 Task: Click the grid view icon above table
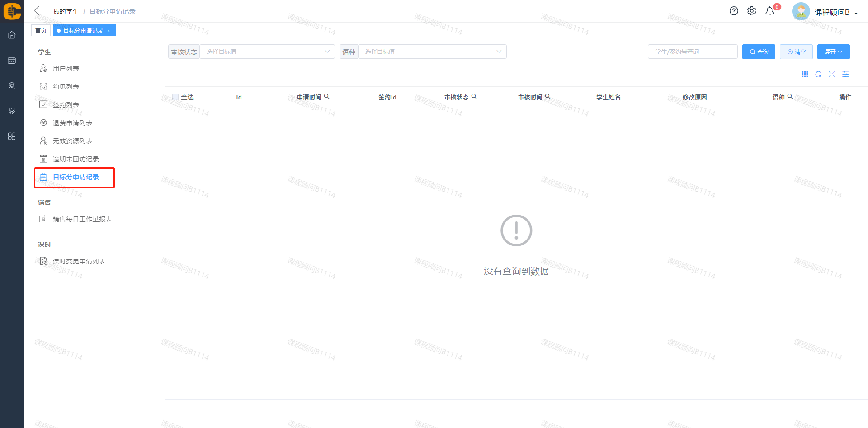point(804,74)
